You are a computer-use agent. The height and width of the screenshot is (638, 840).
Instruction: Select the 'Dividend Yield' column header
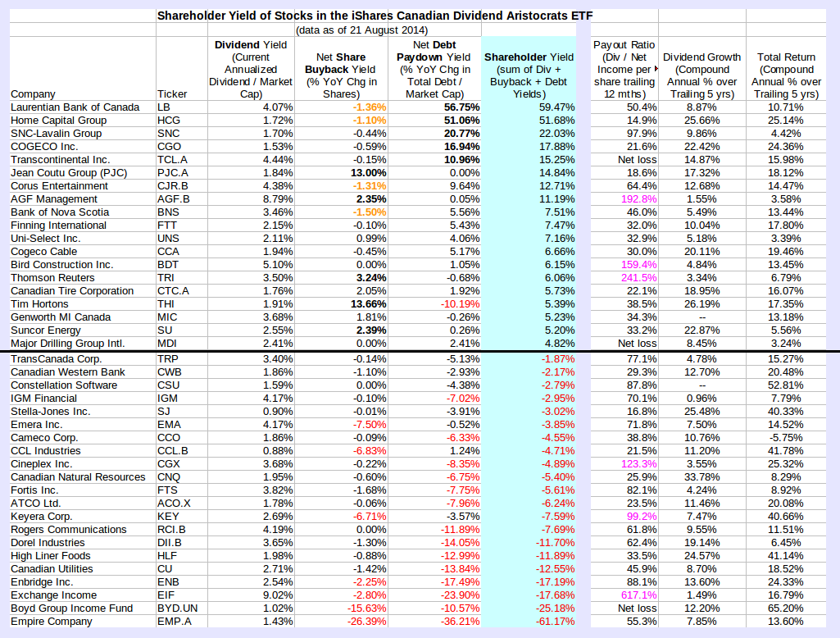(x=251, y=69)
